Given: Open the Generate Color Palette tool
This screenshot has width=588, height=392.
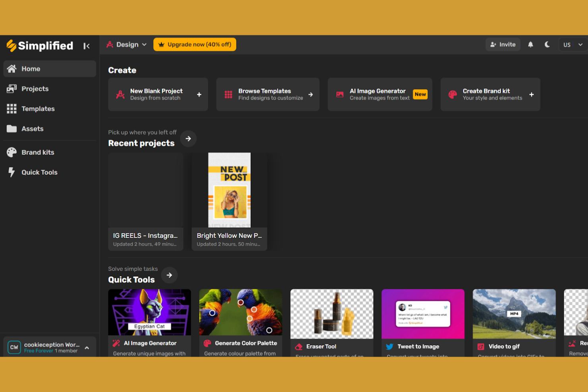Looking at the screenshot, I should [240, 322].
